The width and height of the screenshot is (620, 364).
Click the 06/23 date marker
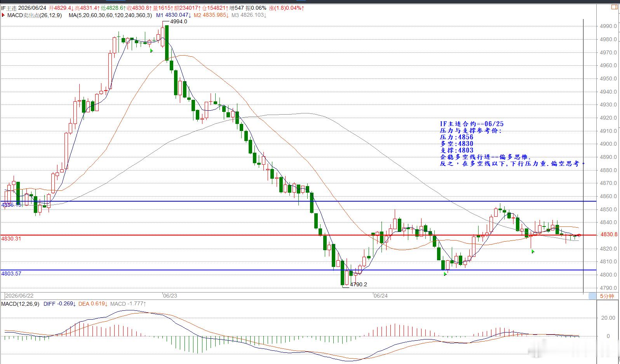coord(170,296)
